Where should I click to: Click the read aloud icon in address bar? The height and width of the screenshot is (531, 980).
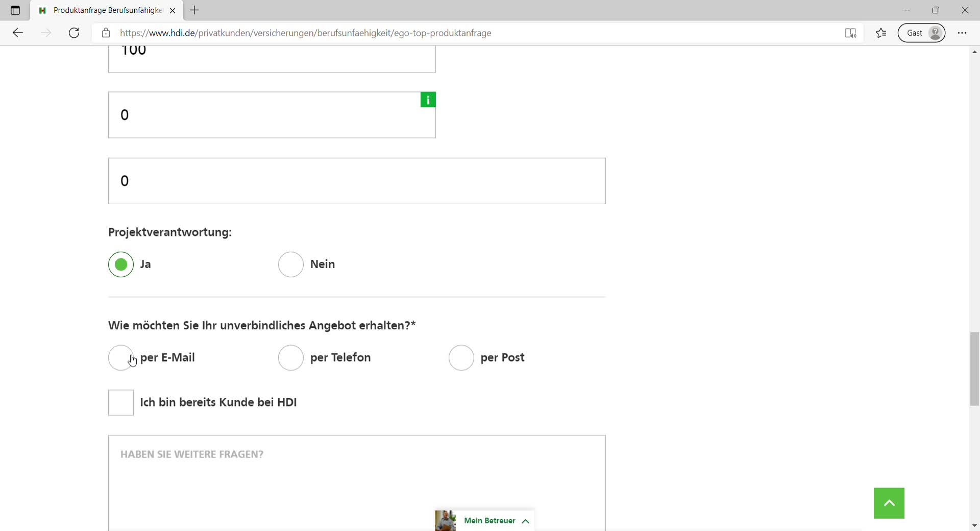pos(850,33)
